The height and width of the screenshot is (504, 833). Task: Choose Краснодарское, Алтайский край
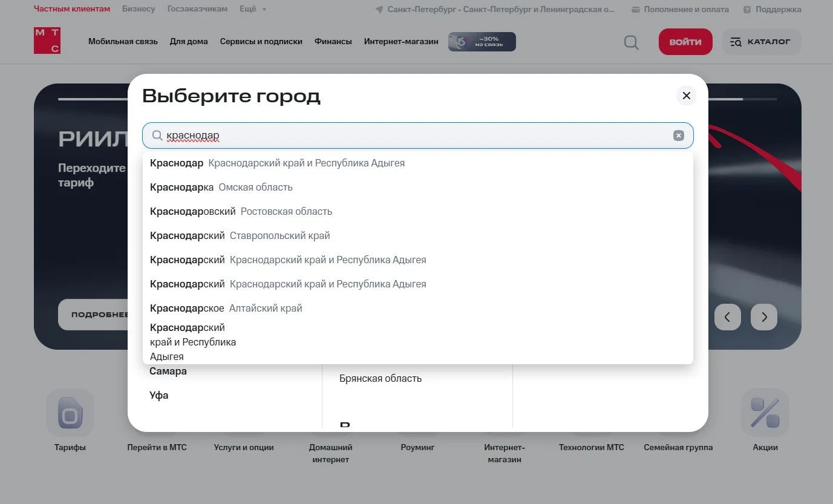417,308
